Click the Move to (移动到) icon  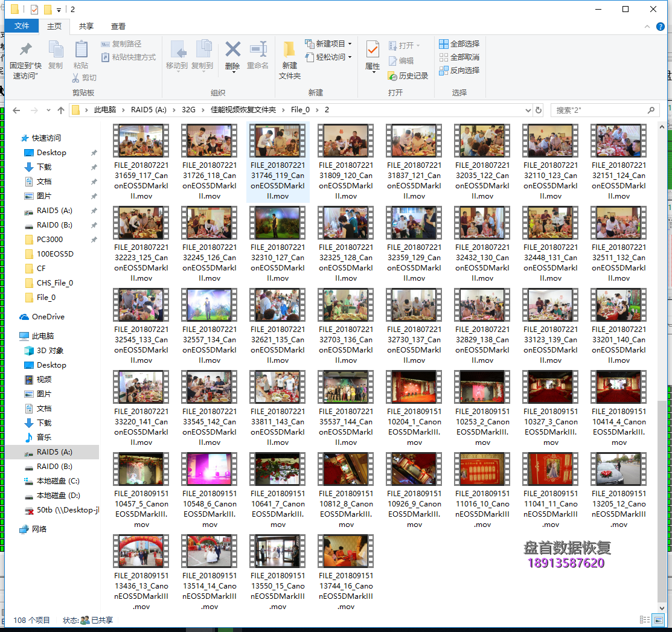177,49
